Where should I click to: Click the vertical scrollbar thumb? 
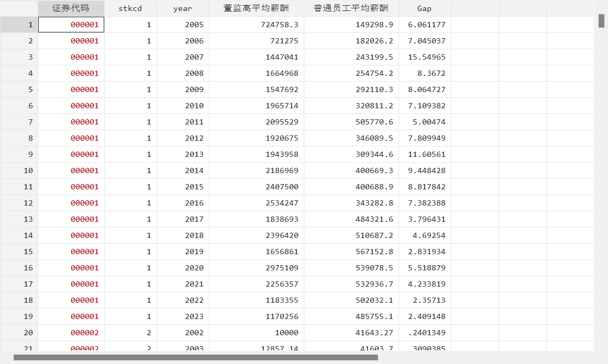tap(601, 21)
